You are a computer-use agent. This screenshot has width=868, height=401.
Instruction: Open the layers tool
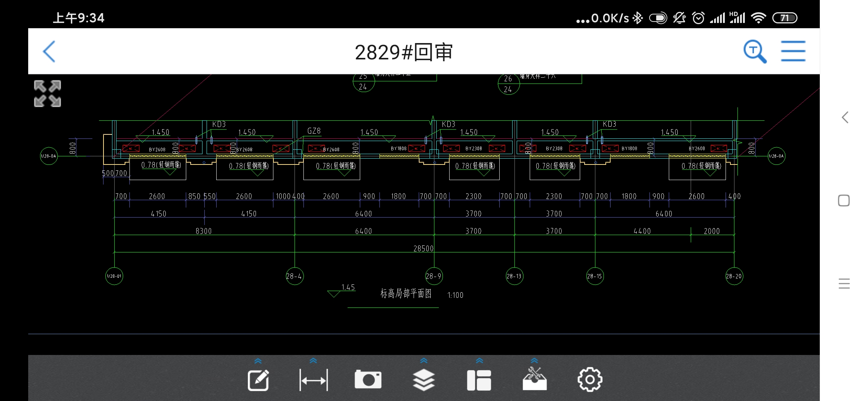click(x=424, y=380)
